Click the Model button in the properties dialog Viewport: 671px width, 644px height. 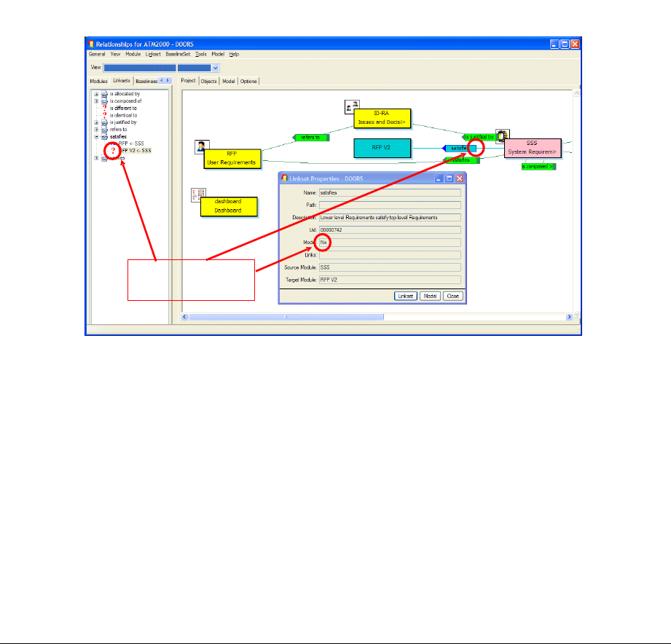(430, 296)
